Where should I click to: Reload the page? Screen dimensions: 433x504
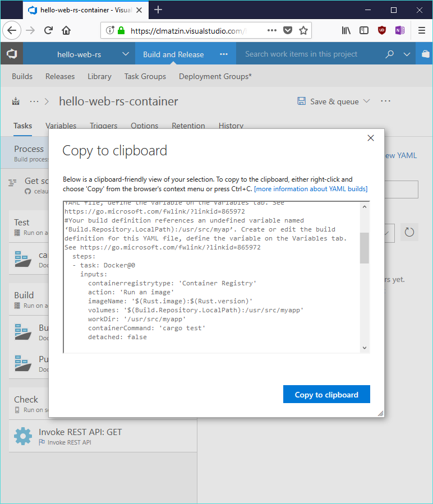click(49, 30)
